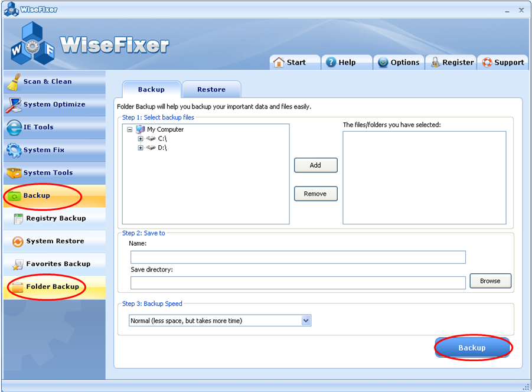
Task: Expand the D:\ drive node
Action: (x=141, y=148)
